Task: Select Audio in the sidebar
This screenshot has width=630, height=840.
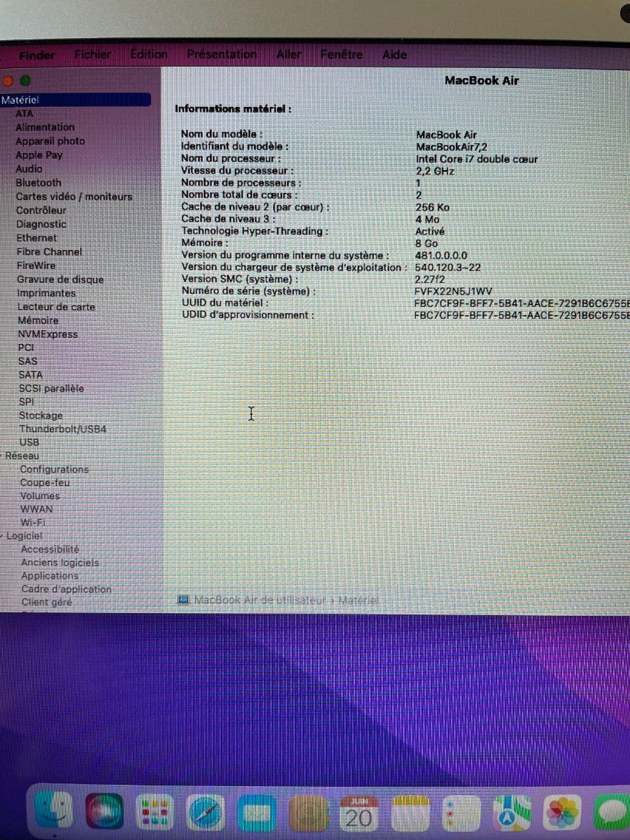Action: tap(29, 169)
